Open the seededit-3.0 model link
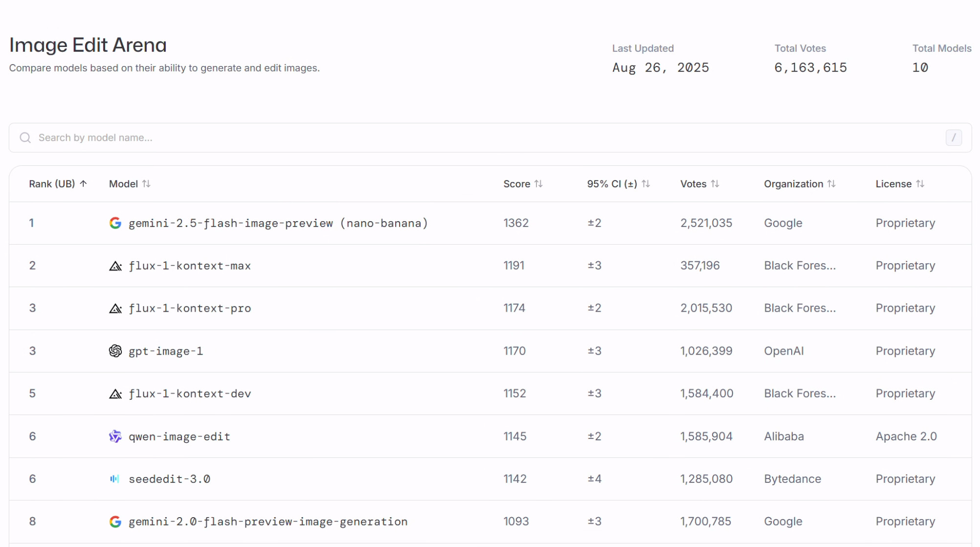Screen dimensions: 980x547 (170, 479)
